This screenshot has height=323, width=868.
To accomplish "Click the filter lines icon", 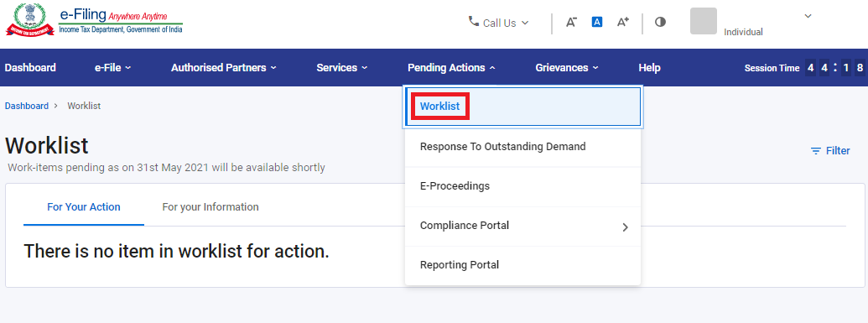I will 815,151.
